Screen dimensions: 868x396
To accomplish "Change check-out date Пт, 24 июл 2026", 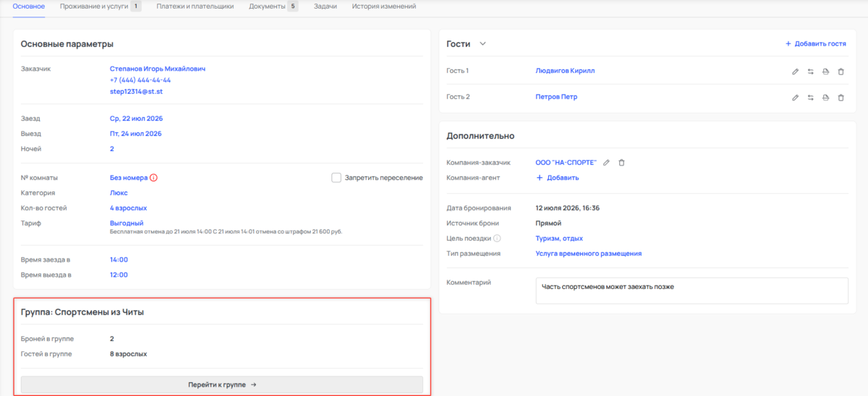I will (x=135, y=134).
